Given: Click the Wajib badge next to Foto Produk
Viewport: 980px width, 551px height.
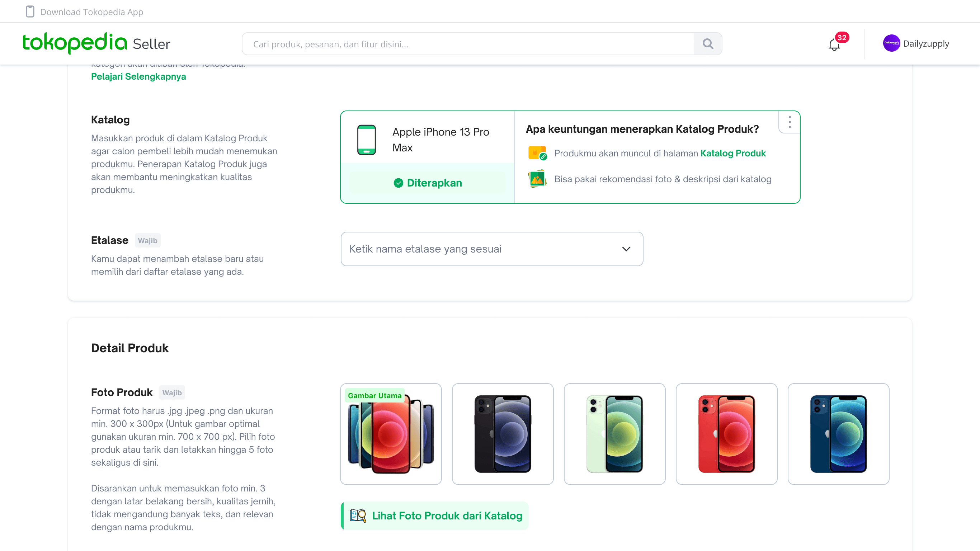Looking at the screenshot, I should (172, 393).
